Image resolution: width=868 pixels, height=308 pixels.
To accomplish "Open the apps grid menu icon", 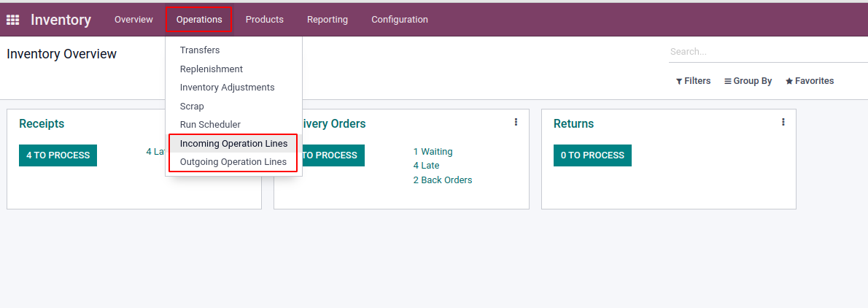I will 12,20.
